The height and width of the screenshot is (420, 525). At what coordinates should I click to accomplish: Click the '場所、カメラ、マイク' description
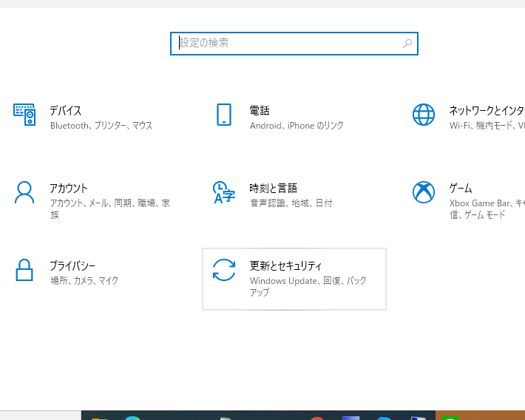[84, 281]
